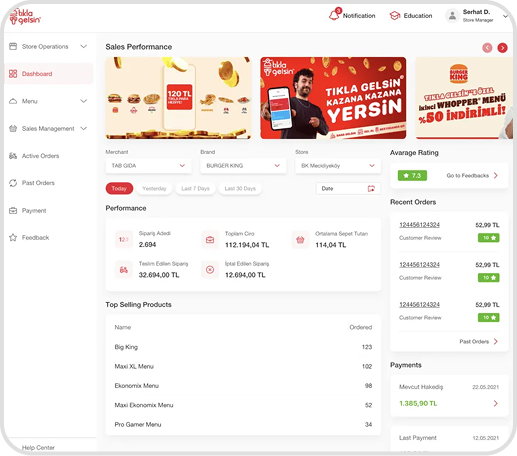The width and height of the screenshot is (517, 456).
Task: Open Dashboard in the sidebar
Action: click(x=49, y=74)
